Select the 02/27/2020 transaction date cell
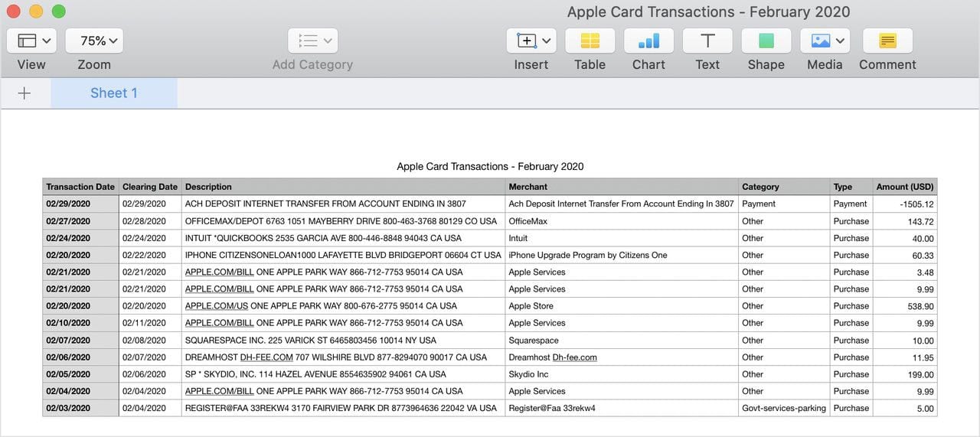This screenshot has height=437, width=980. [80, 221]
